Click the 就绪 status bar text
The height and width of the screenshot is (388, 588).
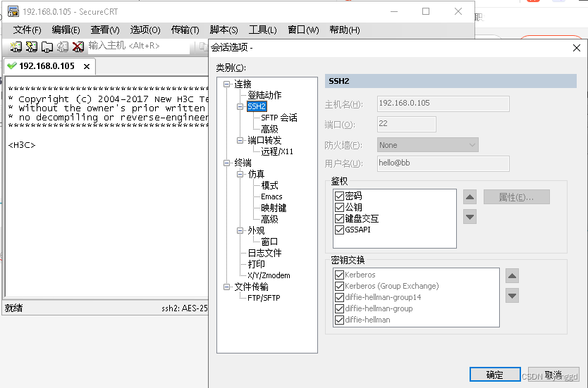(x=13, y=308)
